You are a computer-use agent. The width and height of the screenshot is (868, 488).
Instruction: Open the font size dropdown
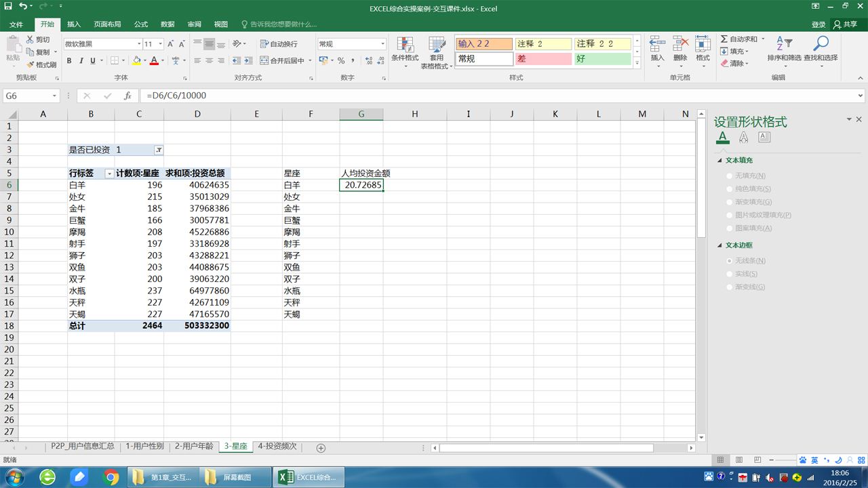click(159, 44)
